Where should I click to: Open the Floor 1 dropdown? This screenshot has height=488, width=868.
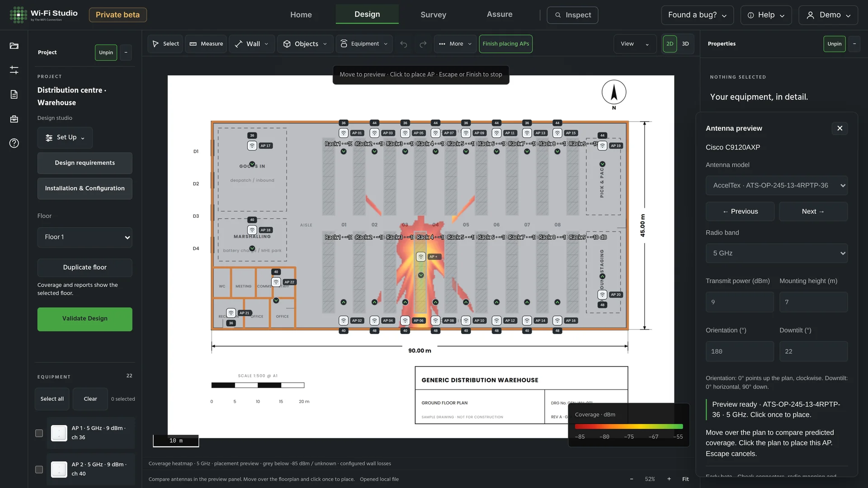tap(85, 237)
